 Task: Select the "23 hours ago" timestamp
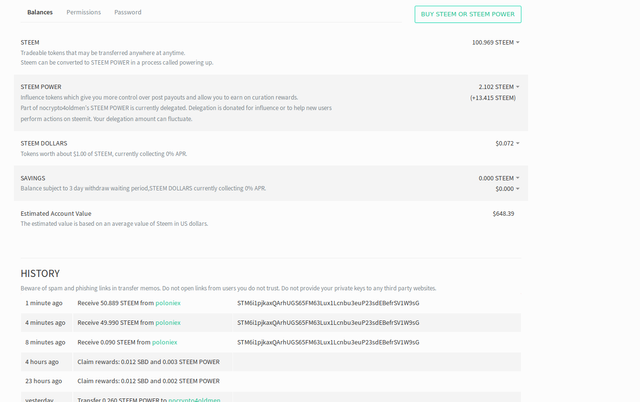pyautogui.click(x=43, y=381)
